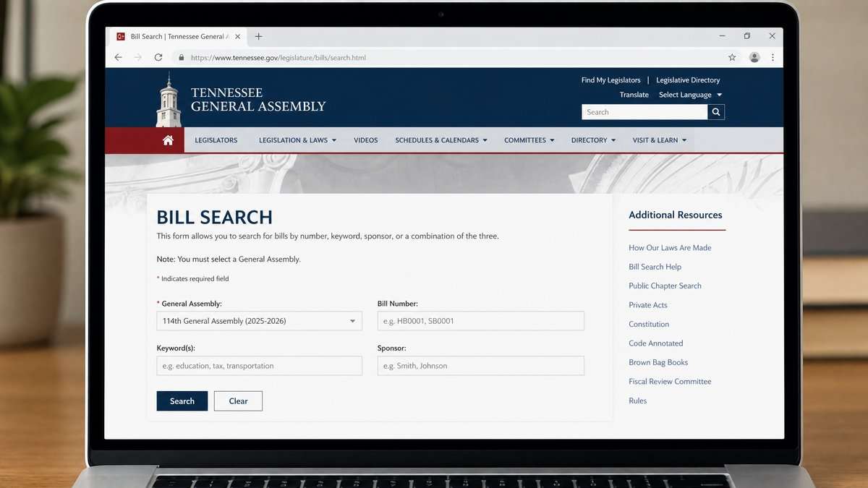868x488 pixels.
Task: Open the Rules link
Action: coord(638,401)
